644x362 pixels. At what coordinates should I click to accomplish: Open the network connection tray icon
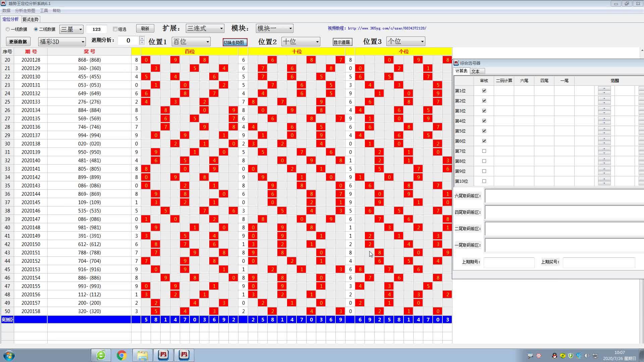click(x=595, y=356)
